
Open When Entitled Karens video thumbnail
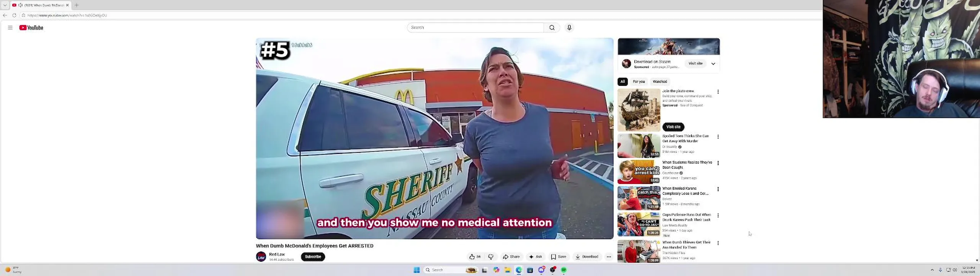[639, 198]
